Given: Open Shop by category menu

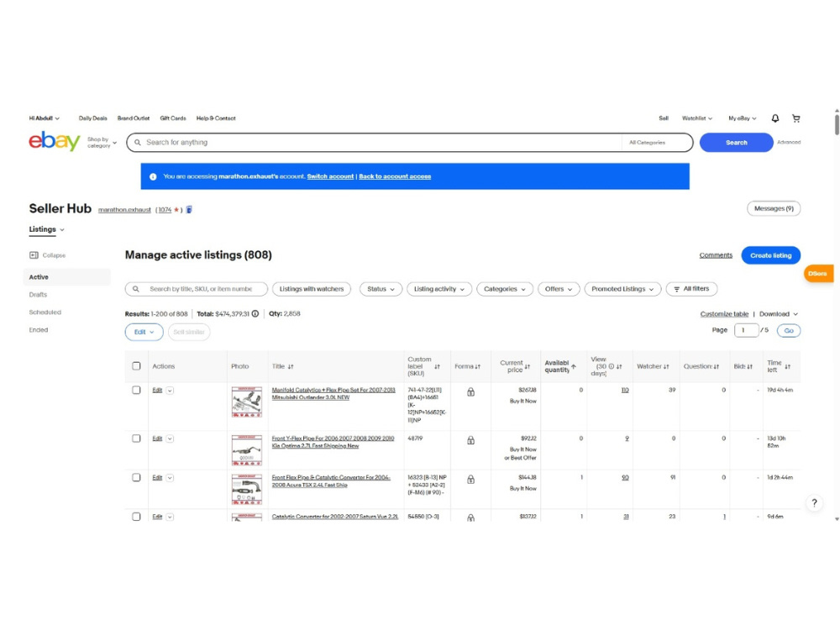Looking at the screenshot, I should pos(102,143).
